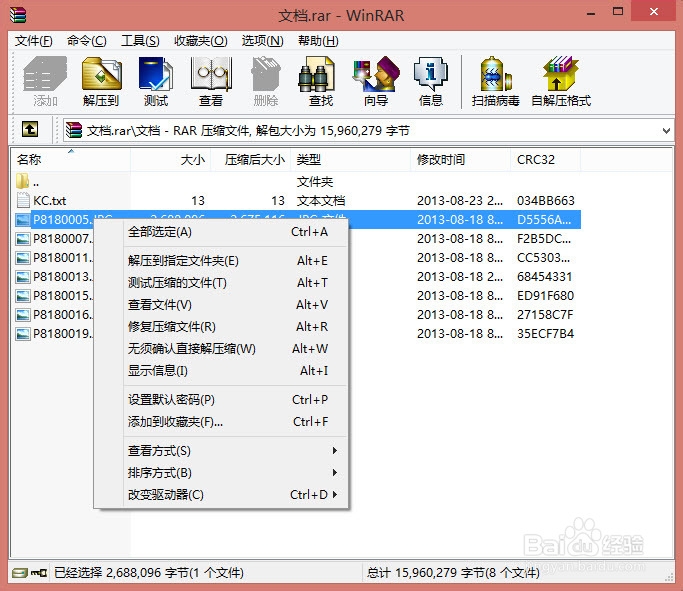Click the P8180019 image file icon
The image size is (683, 591).
(x=23, y=334)
